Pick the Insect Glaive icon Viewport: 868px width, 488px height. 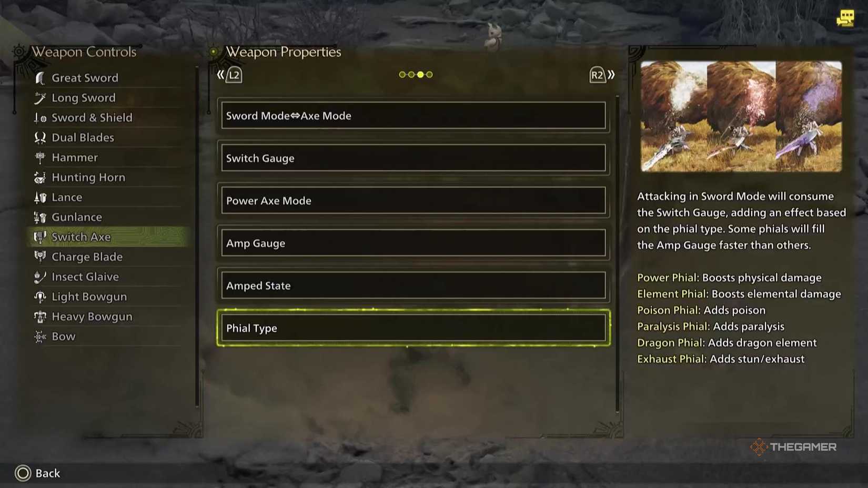40,277
